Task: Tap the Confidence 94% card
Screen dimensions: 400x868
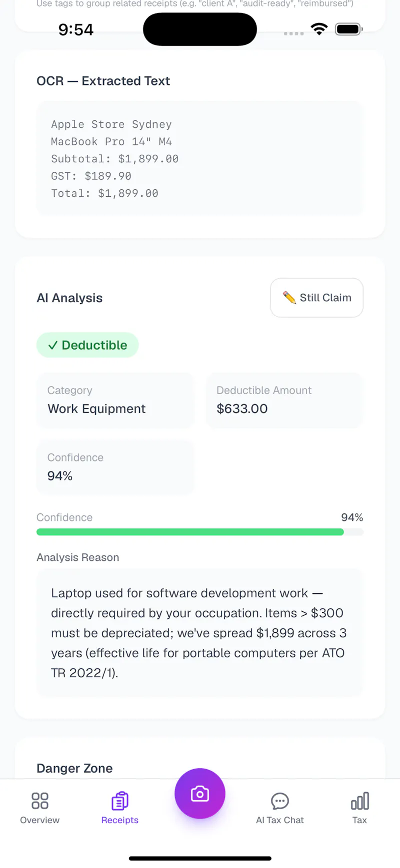Action: click(x=115, y=467)
